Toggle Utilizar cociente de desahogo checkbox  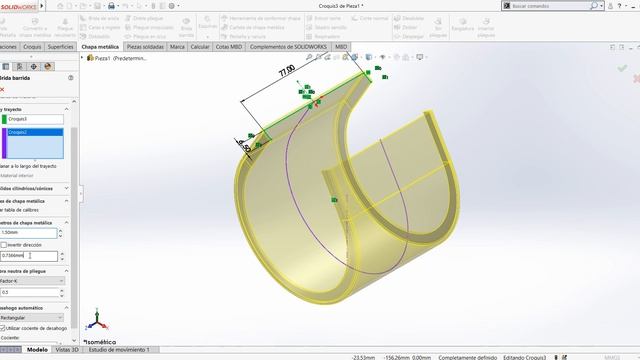point(2,328)
